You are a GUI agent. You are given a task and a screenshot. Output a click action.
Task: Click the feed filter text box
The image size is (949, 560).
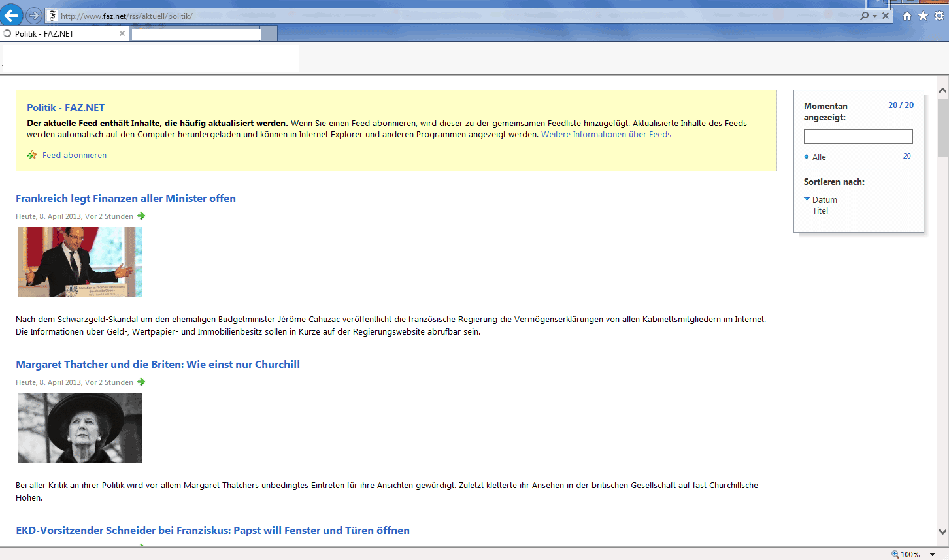[857, 137]
